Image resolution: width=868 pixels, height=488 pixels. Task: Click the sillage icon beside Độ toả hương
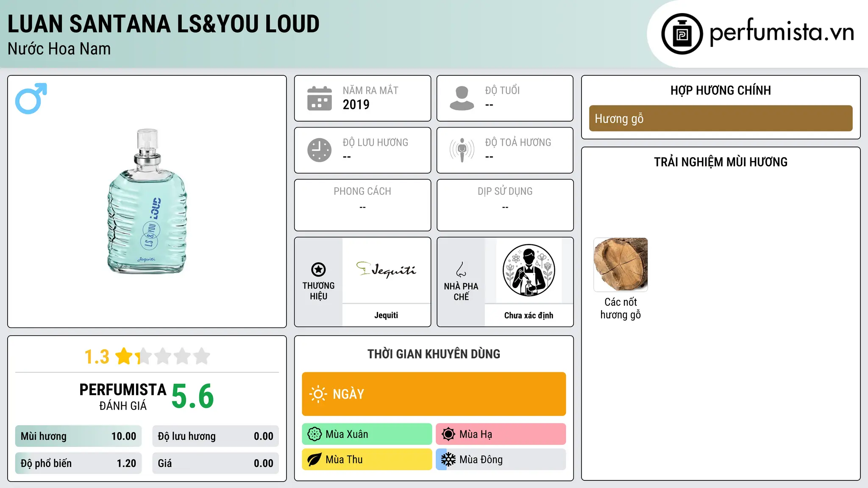[x=462, y=150]
